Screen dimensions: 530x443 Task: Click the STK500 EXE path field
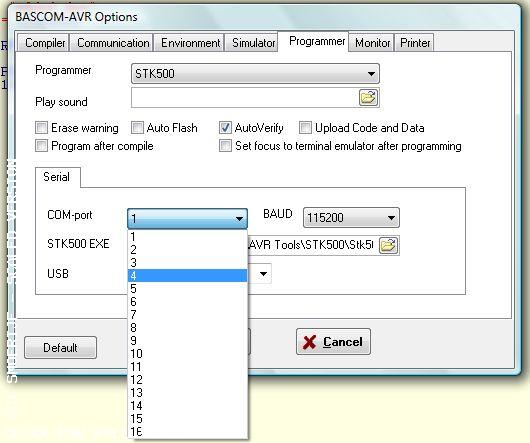(x=313, y=245)
